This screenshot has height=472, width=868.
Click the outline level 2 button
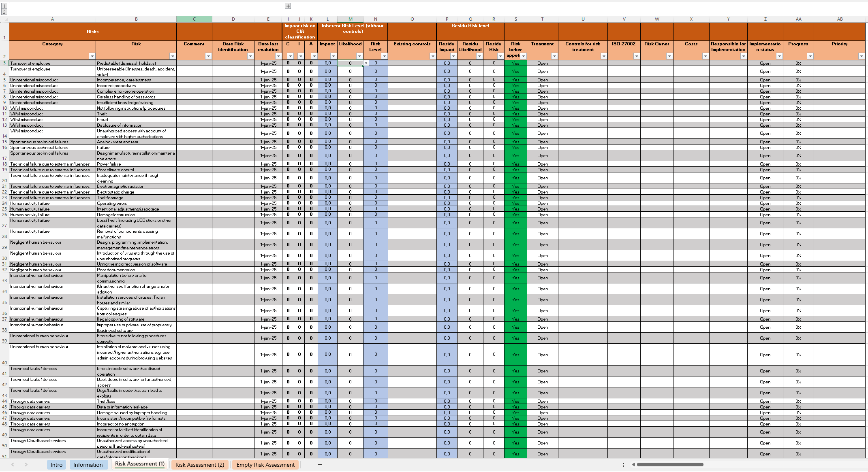(x=3, y=12)
